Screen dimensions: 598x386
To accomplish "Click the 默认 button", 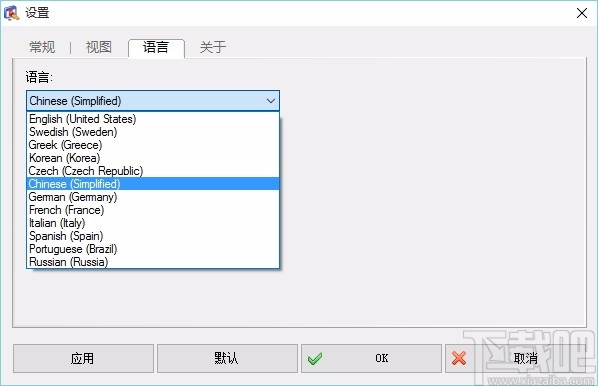I will pos(227,358).
